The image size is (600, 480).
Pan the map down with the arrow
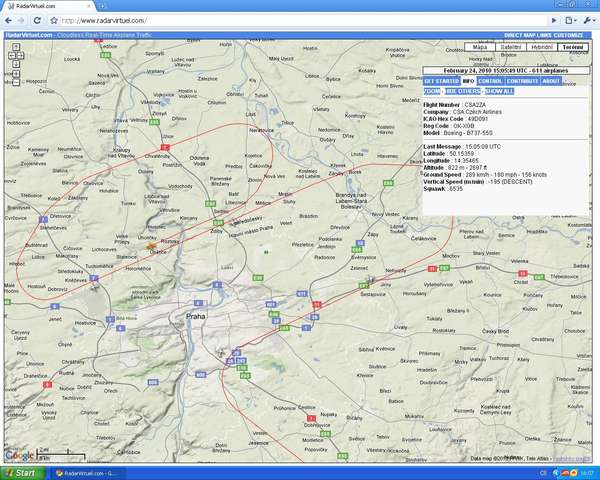point(16,64)
